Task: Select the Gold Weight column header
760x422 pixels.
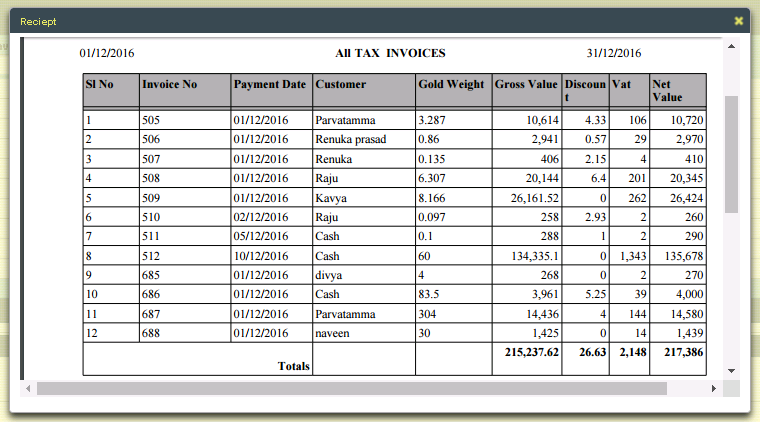Action: [x=452, y=85]
